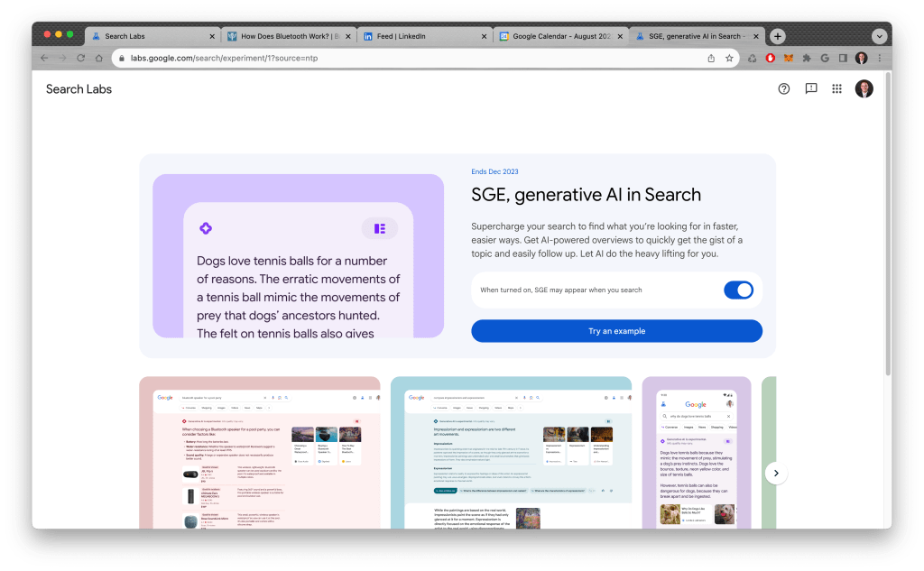Click the address bar URL field
Image resolution: width=924 pixels, height=571 pixels.
[x=406, y=58]
